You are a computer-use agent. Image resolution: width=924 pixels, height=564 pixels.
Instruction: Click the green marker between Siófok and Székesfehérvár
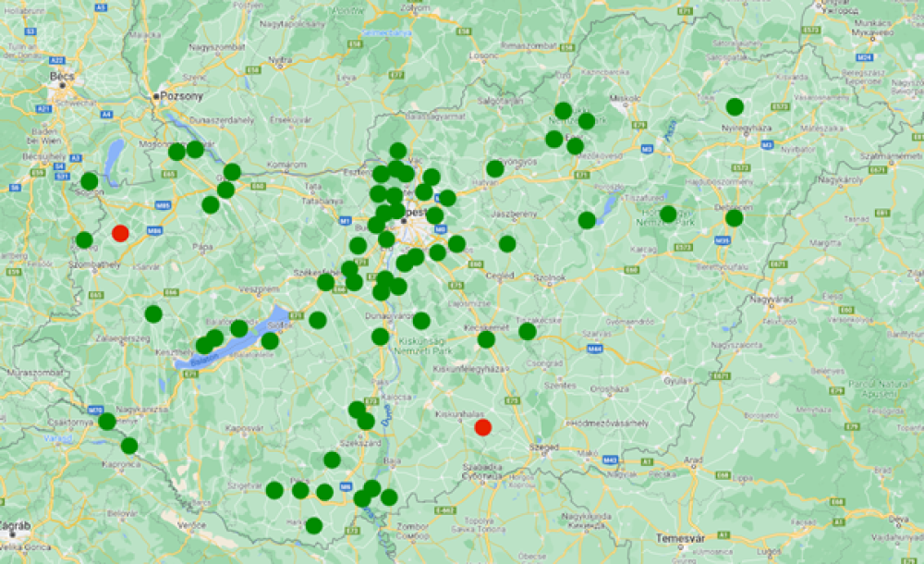(x=318, y=320)
